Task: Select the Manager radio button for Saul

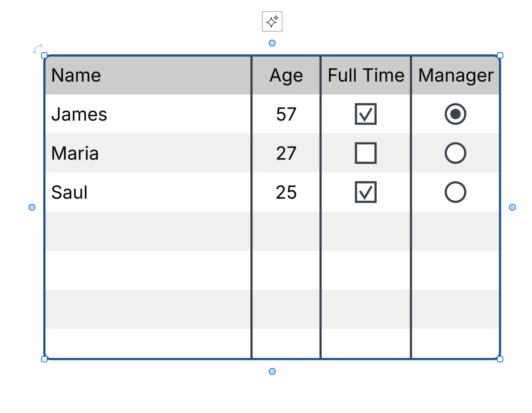Action: click(455, 192)
